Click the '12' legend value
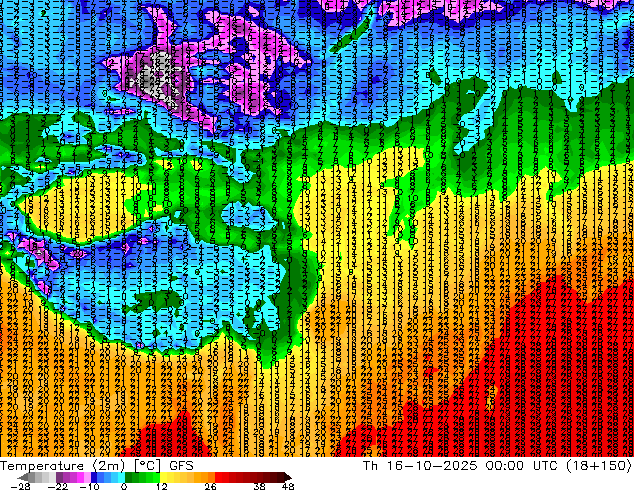This screenshot has width=634, height=490. click(162, 486)
